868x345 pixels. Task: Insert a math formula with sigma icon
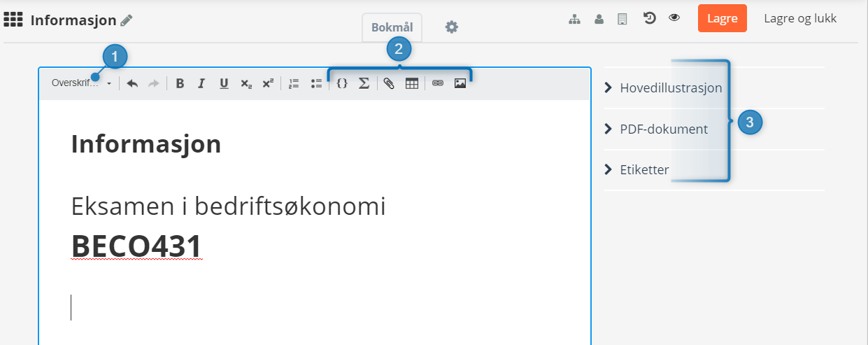coord(364,83)
